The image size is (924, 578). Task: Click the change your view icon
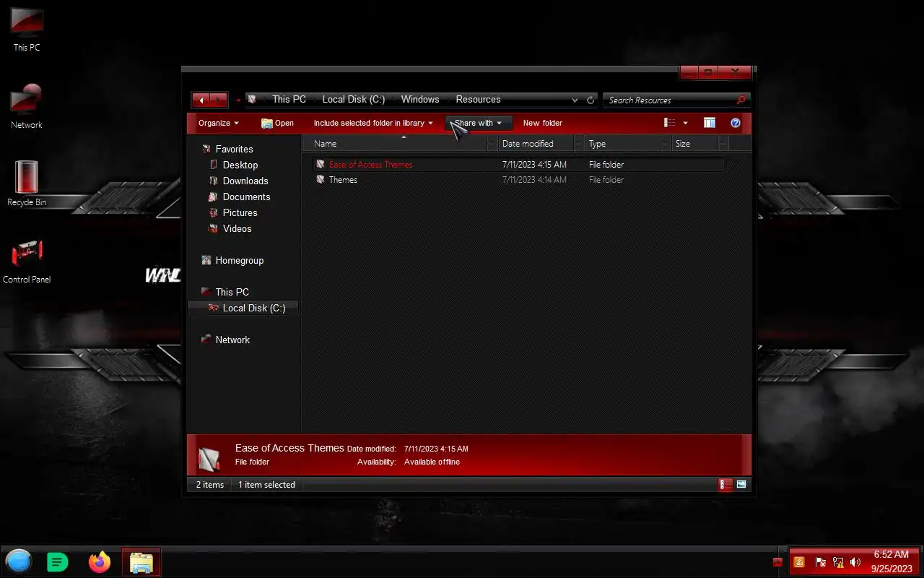670,123
